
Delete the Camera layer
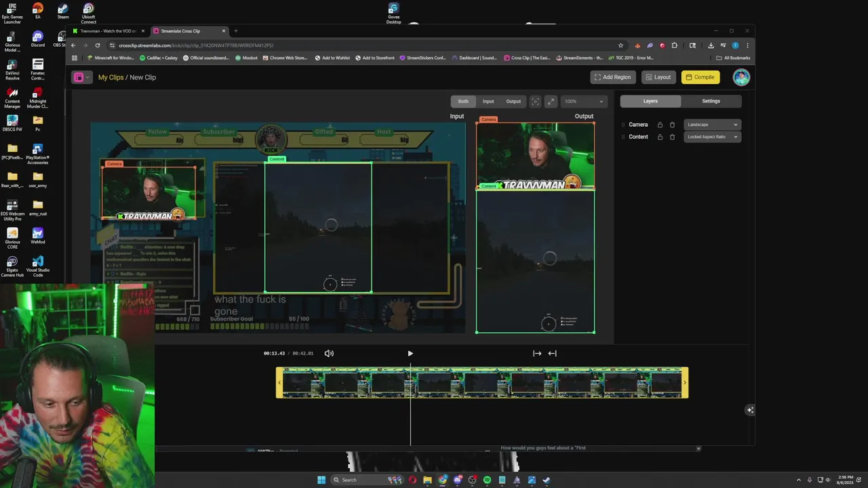point(672,125)
